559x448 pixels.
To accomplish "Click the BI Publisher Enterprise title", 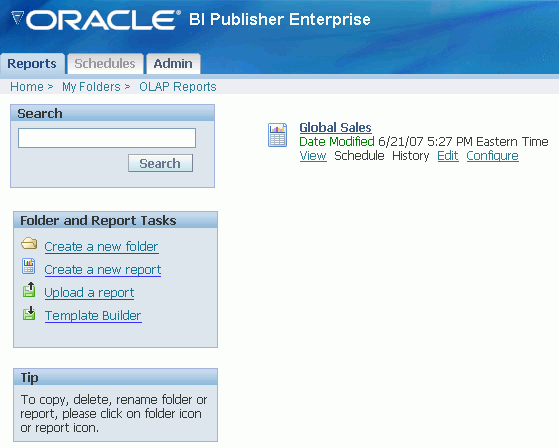I will tap(280, 19).
